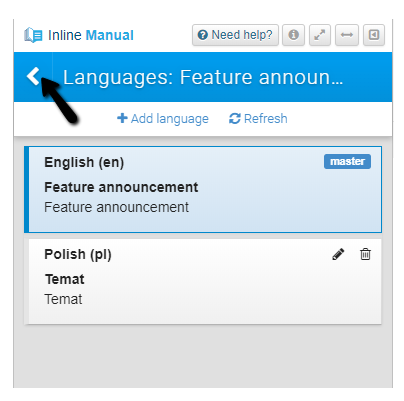This screenshot has width=404, height=401.
Task: Click the Languages: Feature announcement header title
Action: (203, 77)
